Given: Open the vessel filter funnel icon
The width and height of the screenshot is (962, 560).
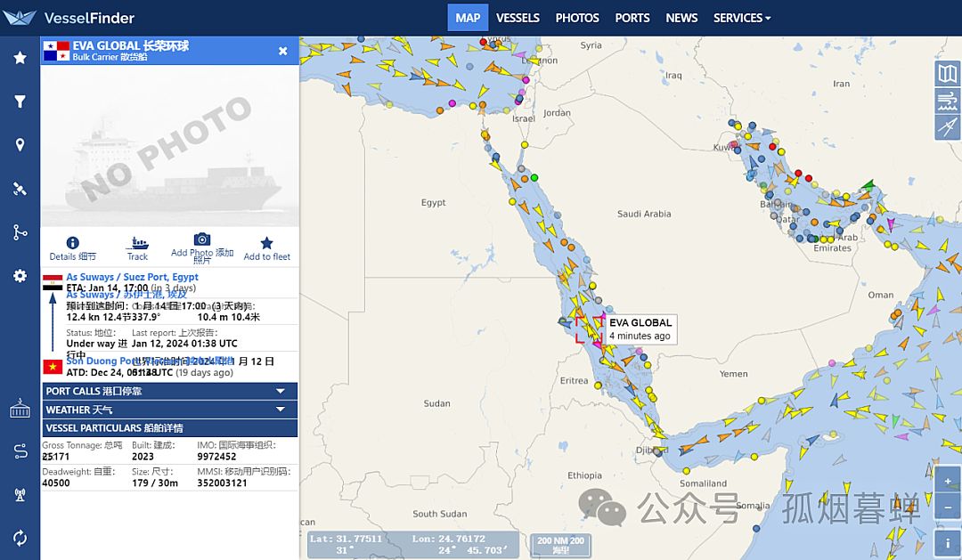Looking at the screenshot, I should point(20,101).
